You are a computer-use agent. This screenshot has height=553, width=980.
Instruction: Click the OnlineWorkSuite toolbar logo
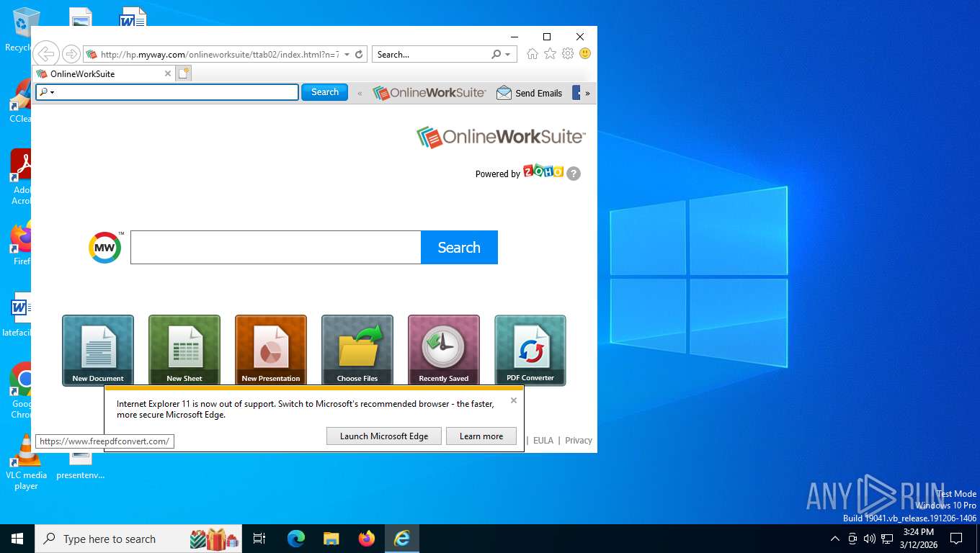pyautogui.click(x=429, y=93)
